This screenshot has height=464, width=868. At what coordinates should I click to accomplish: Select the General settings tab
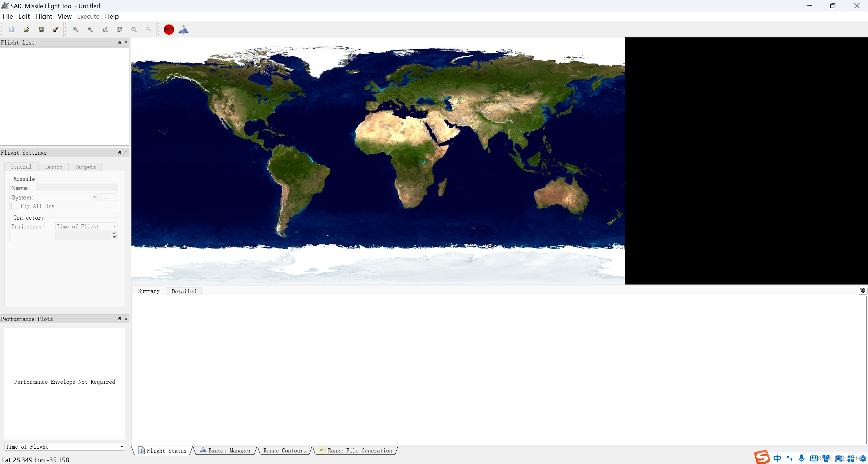(21, 167)
